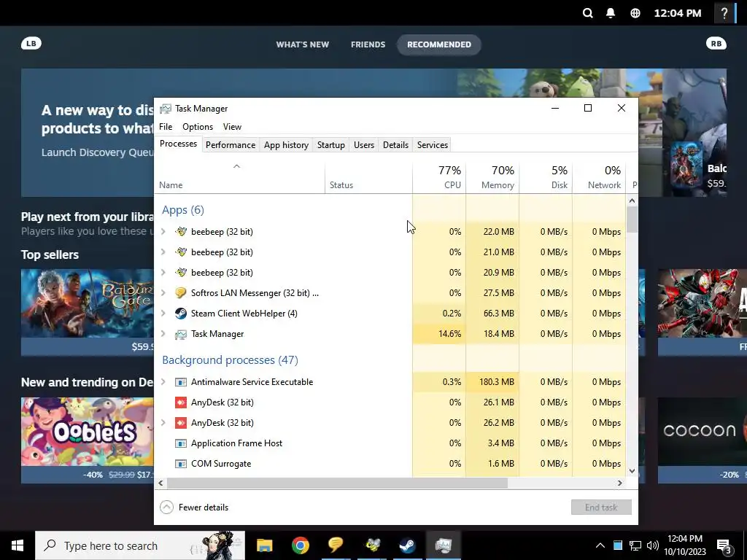The width and height of the screenshot is (747, 560).
Task: Click the first beebeep (32 bit) bee icon
Action: click(181, 232)
